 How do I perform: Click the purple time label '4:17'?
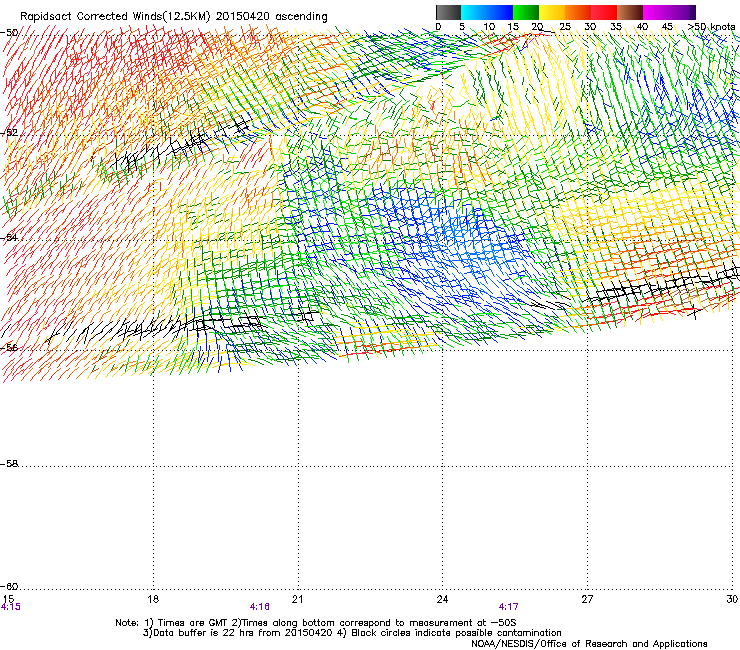508,607
